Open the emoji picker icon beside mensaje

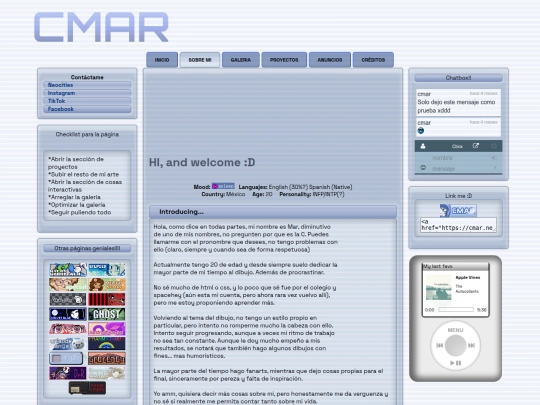423,168
